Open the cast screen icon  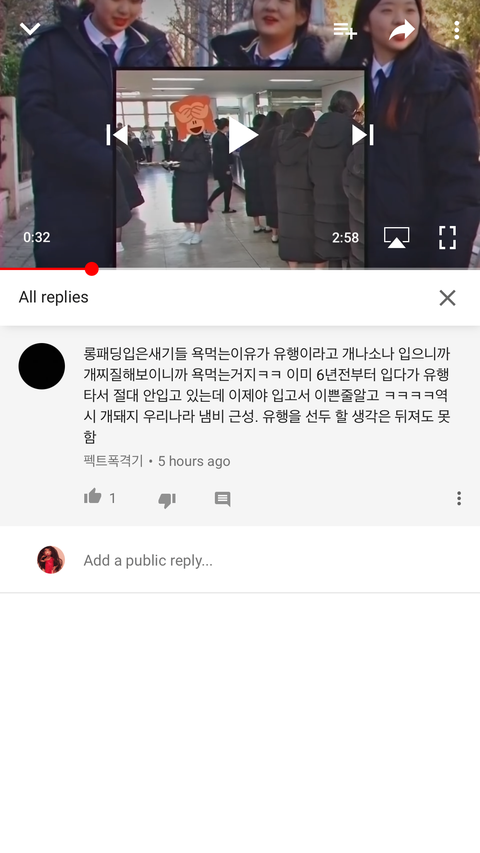tap(396, 237)
